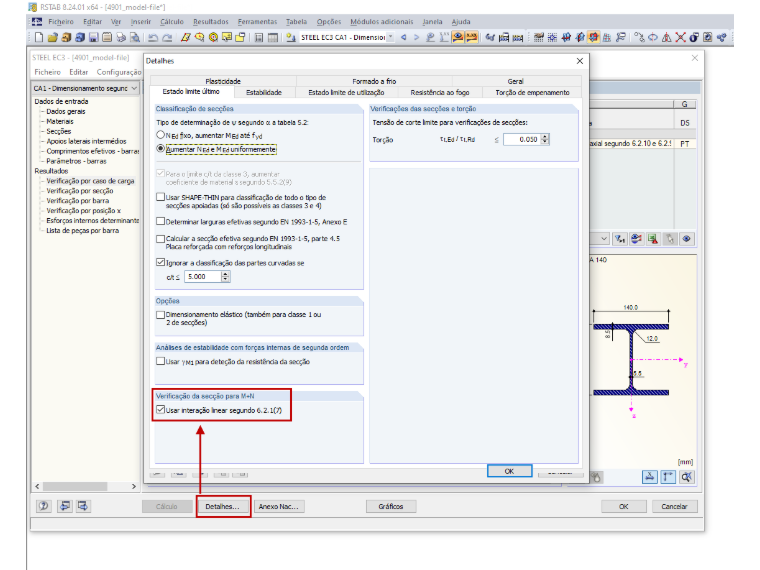This screenshot has width=760, height=570.
Task: Open the Cálculo menu in main menu bar
Action: point(172,21)
